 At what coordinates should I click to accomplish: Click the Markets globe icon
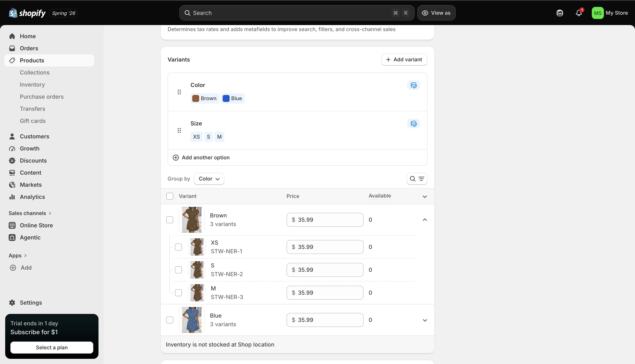[12, 185]
